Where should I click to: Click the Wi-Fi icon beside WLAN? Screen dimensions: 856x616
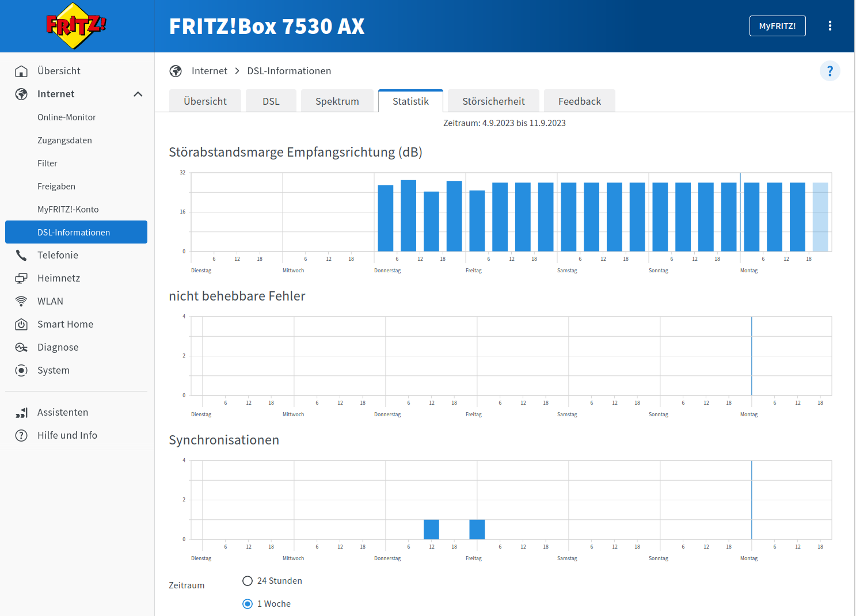coord(21,301)
